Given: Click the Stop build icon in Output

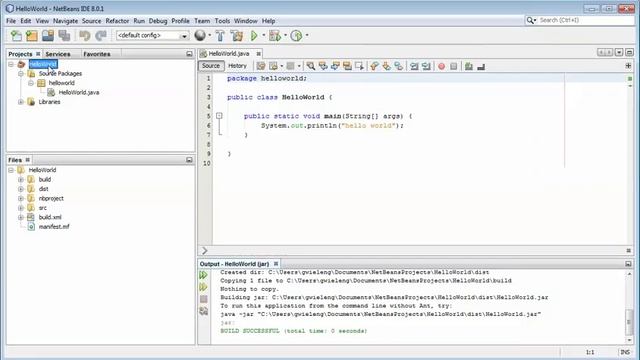Looking at the screenshot, I should [x=203, y=299].
